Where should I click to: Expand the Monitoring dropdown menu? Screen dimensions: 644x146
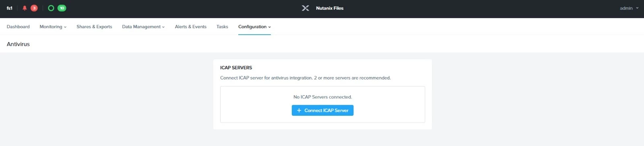click(x=53, y=27)
